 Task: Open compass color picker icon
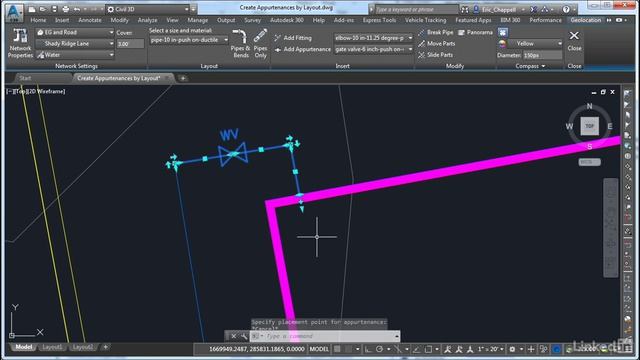502,44
